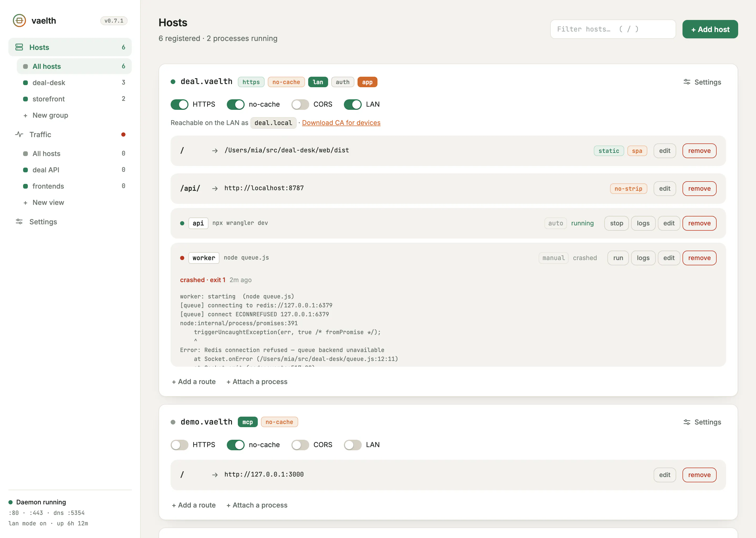This screenshot has height=538, width=756.
Task: Remove the api process
Action: [699, 223]
